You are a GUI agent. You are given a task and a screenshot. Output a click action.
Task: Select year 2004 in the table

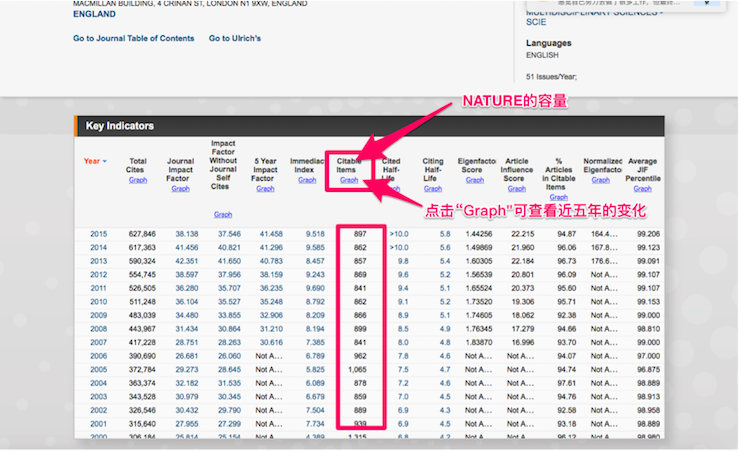pos(99,383)
